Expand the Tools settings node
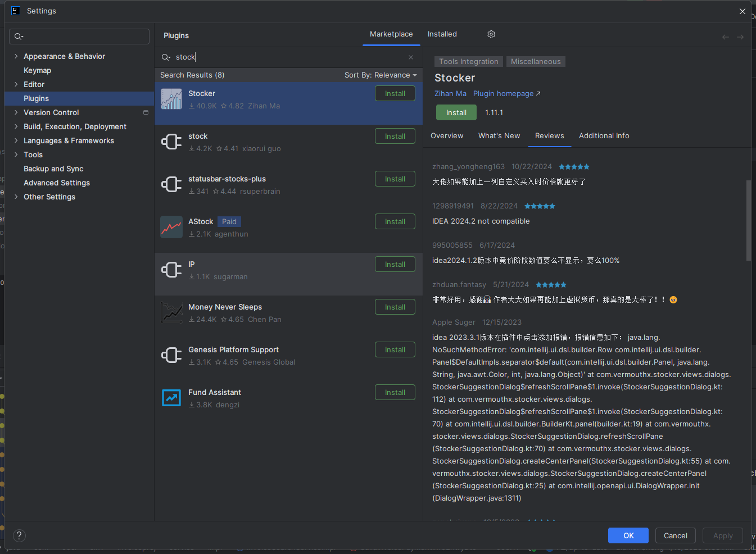This screenshot has width=756, height=554. tap(16, 155)
